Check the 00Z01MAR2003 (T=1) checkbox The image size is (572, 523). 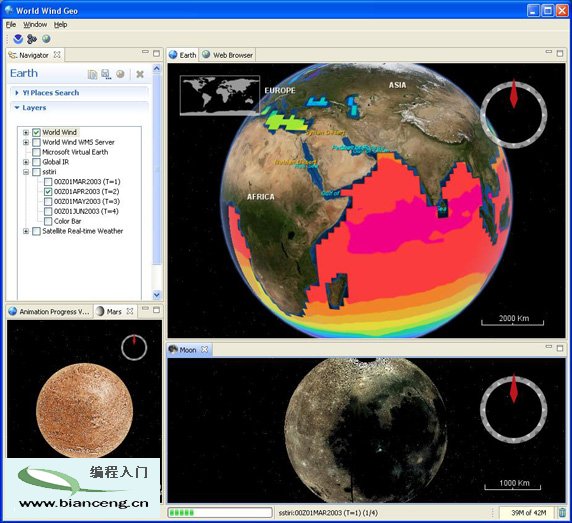point(48,182)
